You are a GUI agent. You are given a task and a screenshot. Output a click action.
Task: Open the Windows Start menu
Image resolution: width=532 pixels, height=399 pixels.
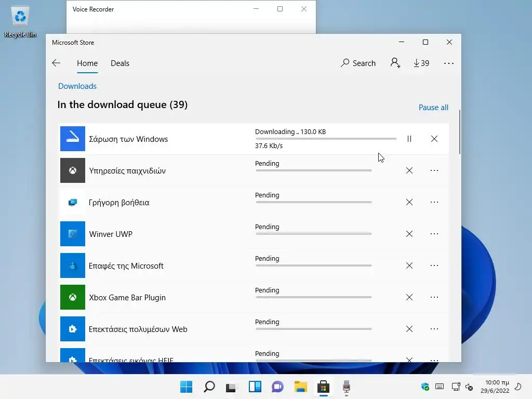(x=187, y=387)
